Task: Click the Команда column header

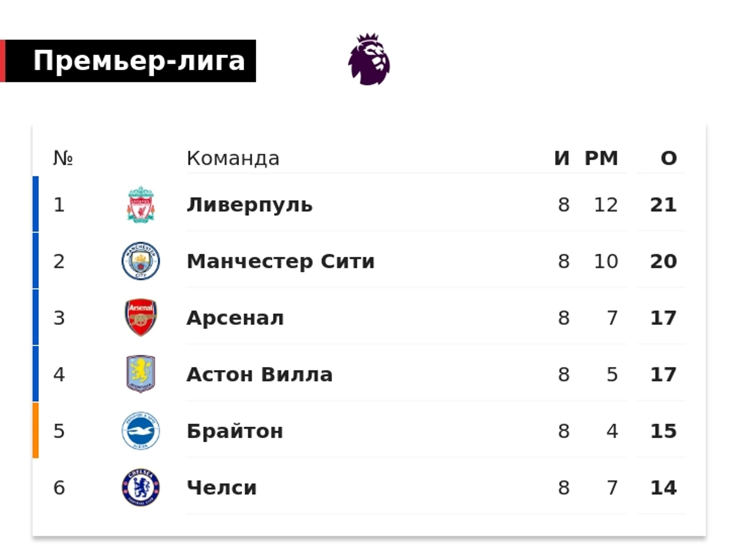Action: click(233, 159)
